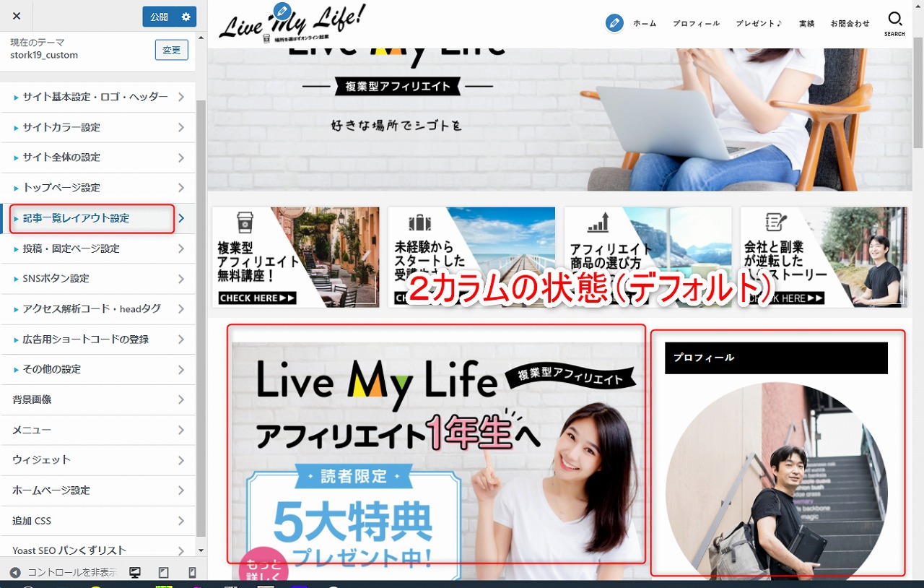Click the 複業型アフィリエイト無料講座 banner thumbnail

[295, 257]
